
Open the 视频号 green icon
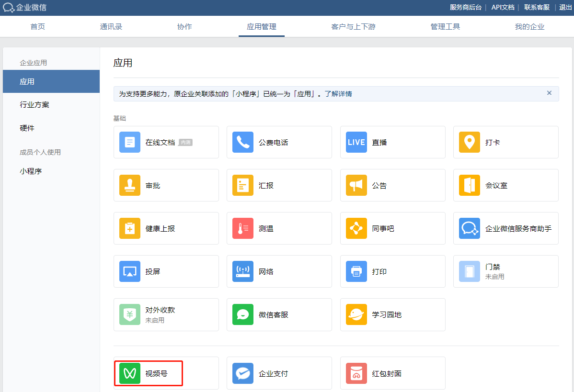tap(129, 373)
